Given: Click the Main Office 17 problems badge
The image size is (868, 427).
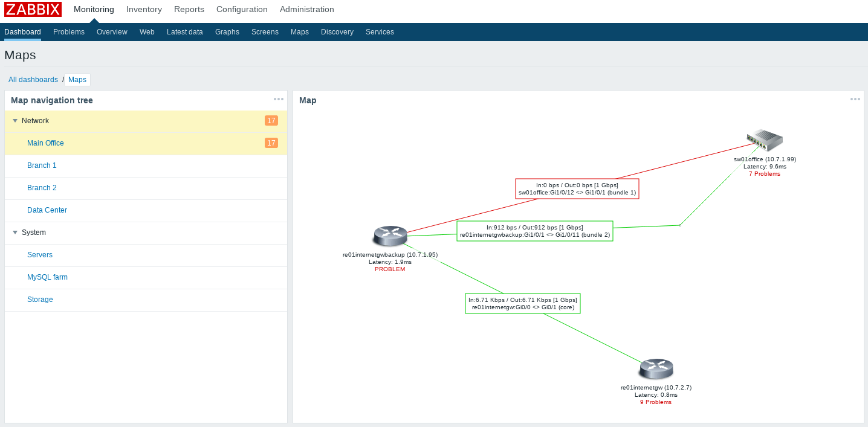Looking at the screenshot, I should pos(271,143).
